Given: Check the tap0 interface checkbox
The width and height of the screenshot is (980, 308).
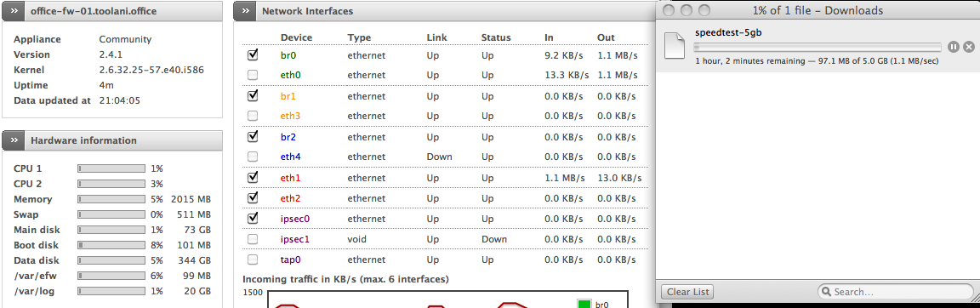Looking at the screenshot, I should point(253,260).
